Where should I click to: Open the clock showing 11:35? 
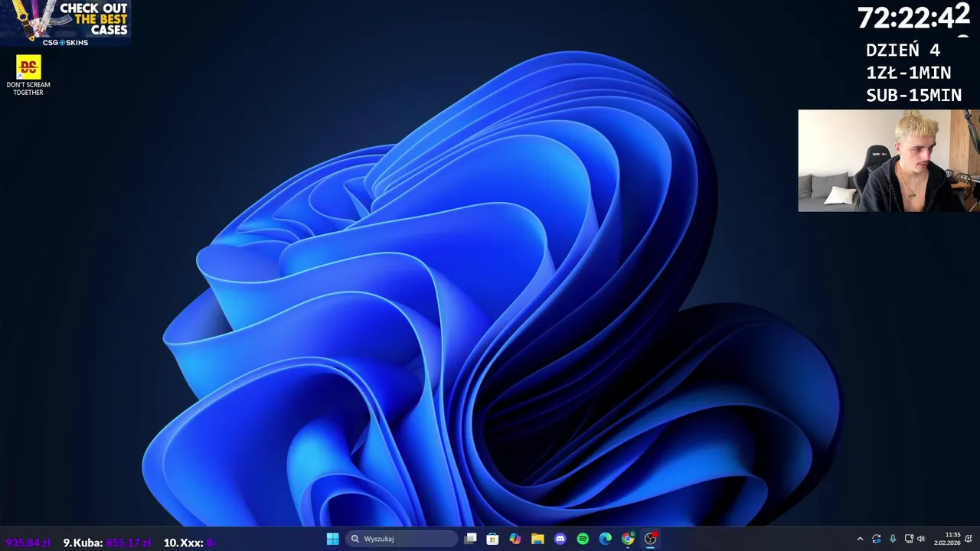click(x=947, y=539)
